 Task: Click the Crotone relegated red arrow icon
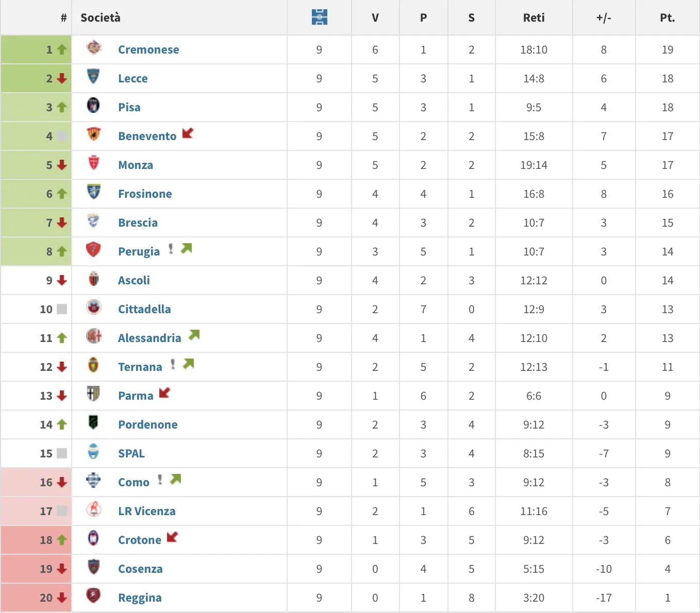[172, 537]
